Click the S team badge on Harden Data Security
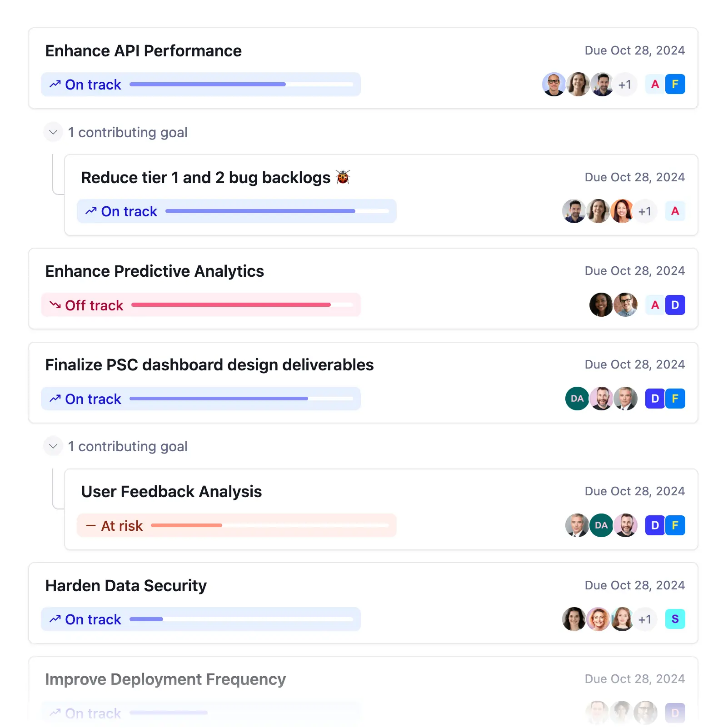The width and height of the screenshot is (728, 728). coord(675,619)
